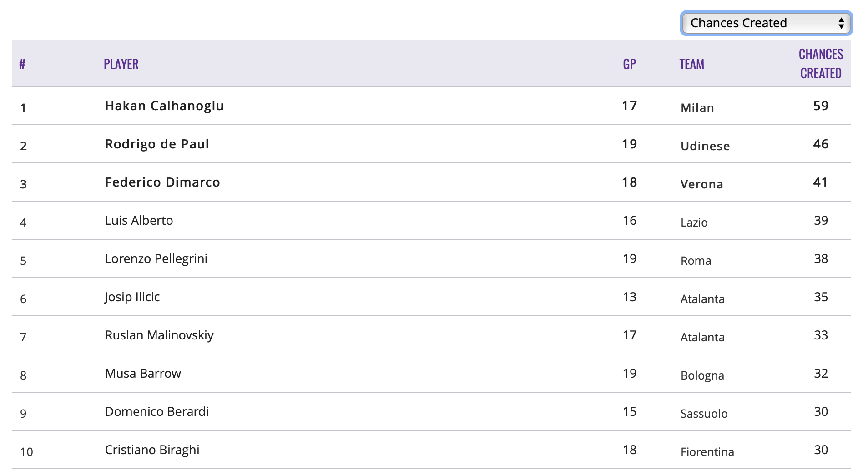Open Hakan Calhanoglu player link

(164, 106)
